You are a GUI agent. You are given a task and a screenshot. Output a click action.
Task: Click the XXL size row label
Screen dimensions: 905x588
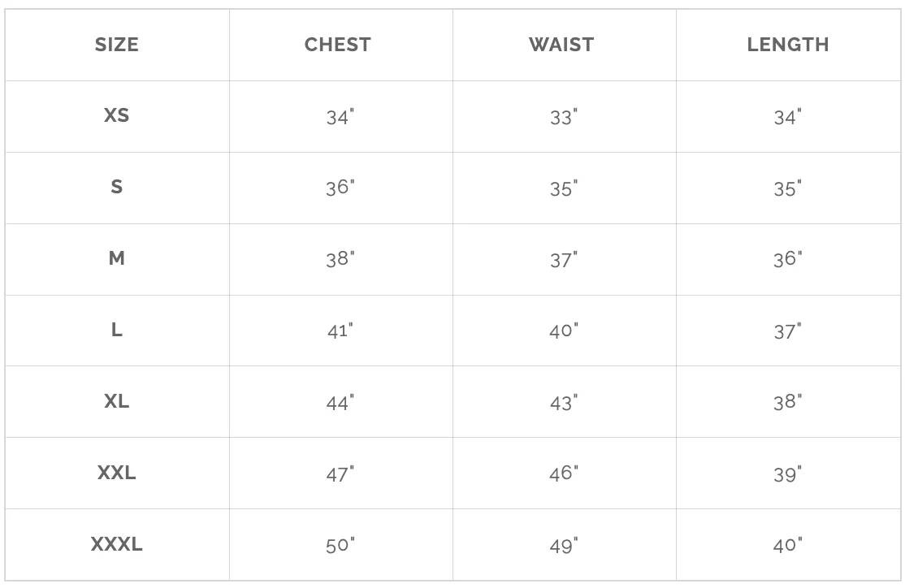(x=117, y=473)
